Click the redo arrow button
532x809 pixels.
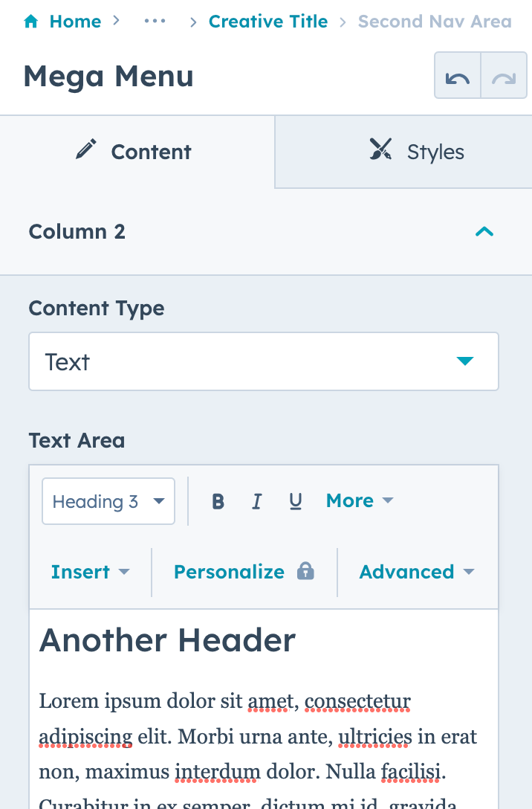(504, 77)
